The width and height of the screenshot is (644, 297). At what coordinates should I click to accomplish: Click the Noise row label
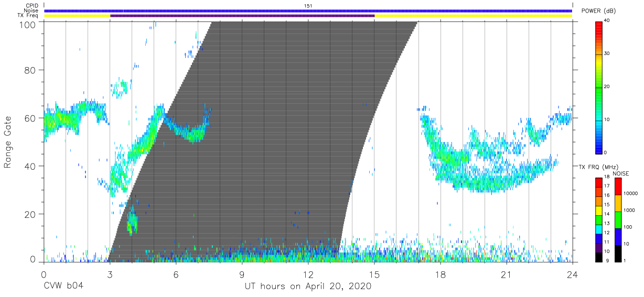coord(31,10)
